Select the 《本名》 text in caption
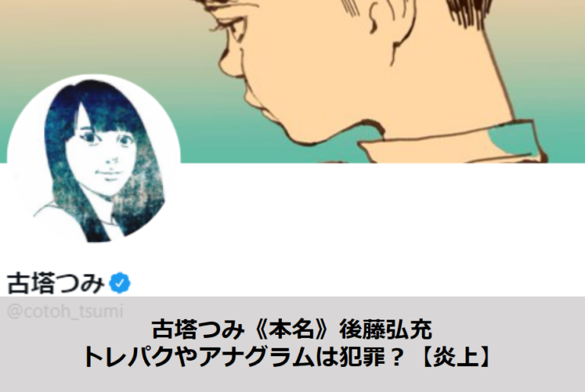This screenshot has width=585, height=392. tap(292, 330)
